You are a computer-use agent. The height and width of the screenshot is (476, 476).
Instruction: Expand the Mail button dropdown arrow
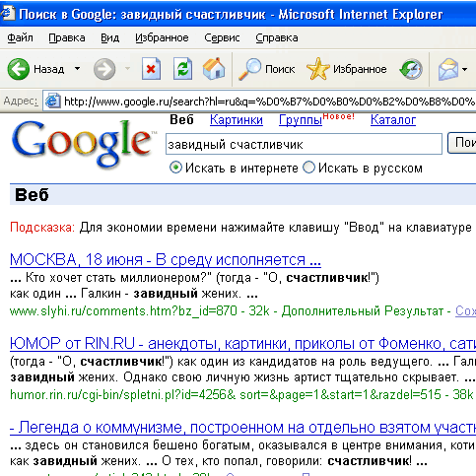click(x=464, y=69)
